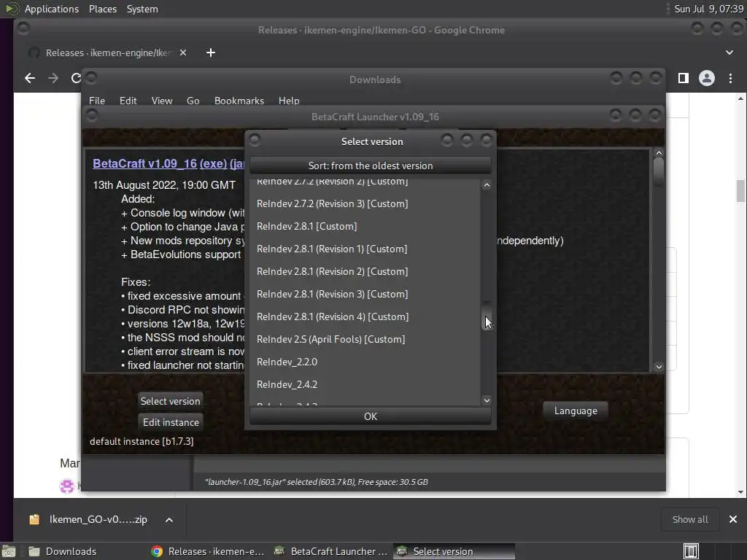This screenshot has height=560, width=747.
Task: Click the Chrome back arrow
Action: 29,78
